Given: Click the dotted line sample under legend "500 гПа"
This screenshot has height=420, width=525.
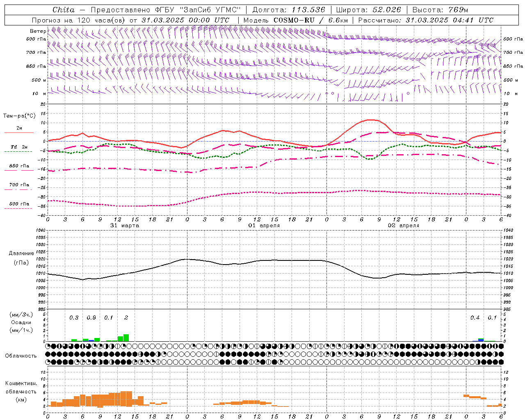Looking at the screenshot, I should point(18,208).
